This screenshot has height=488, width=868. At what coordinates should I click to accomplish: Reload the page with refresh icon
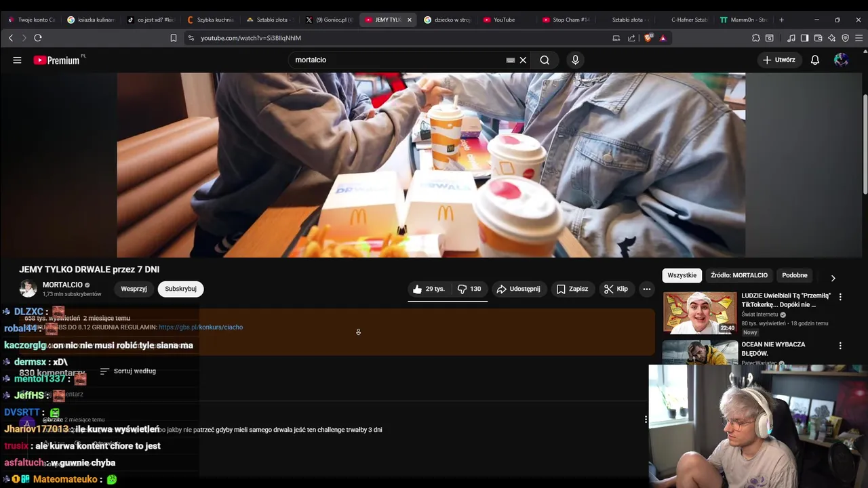point(38,38)
